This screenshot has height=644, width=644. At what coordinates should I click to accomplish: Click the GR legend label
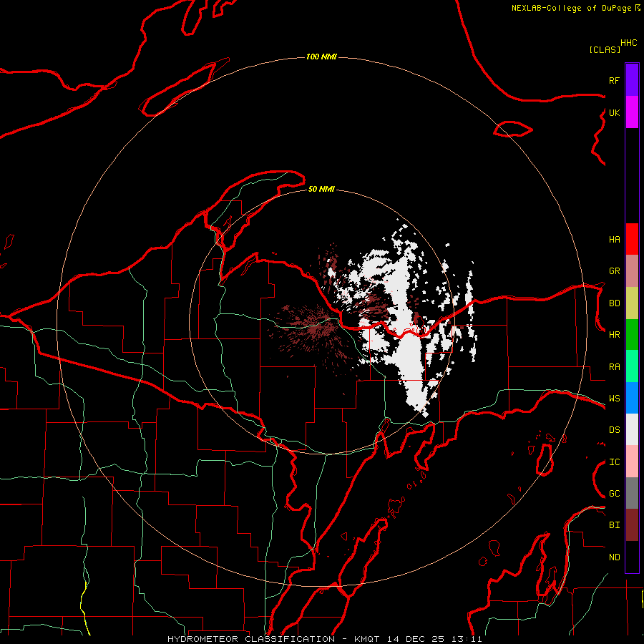(x=614, y=271)
